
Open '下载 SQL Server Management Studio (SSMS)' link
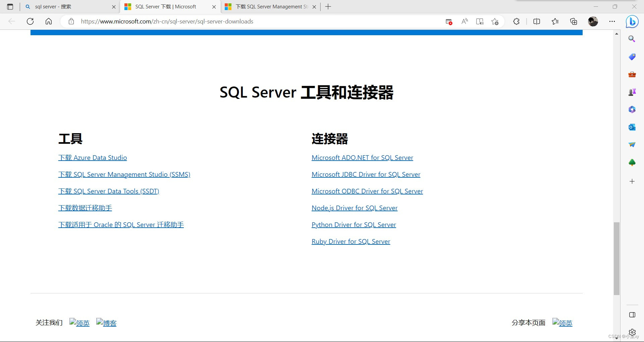[124, 174]
